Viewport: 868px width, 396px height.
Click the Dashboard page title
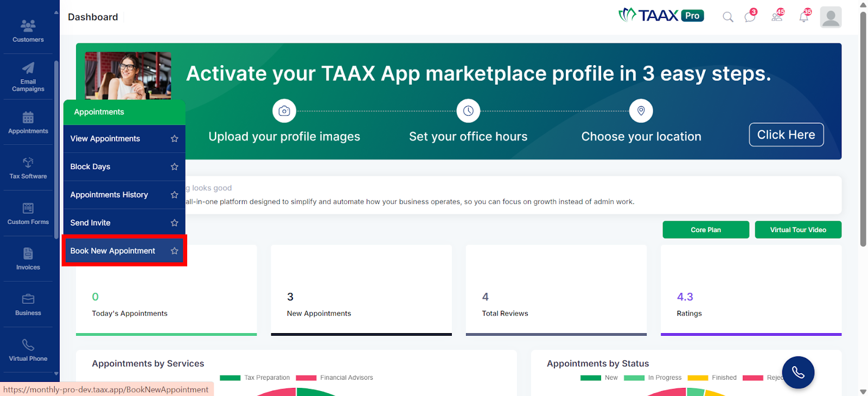[93, 17]
